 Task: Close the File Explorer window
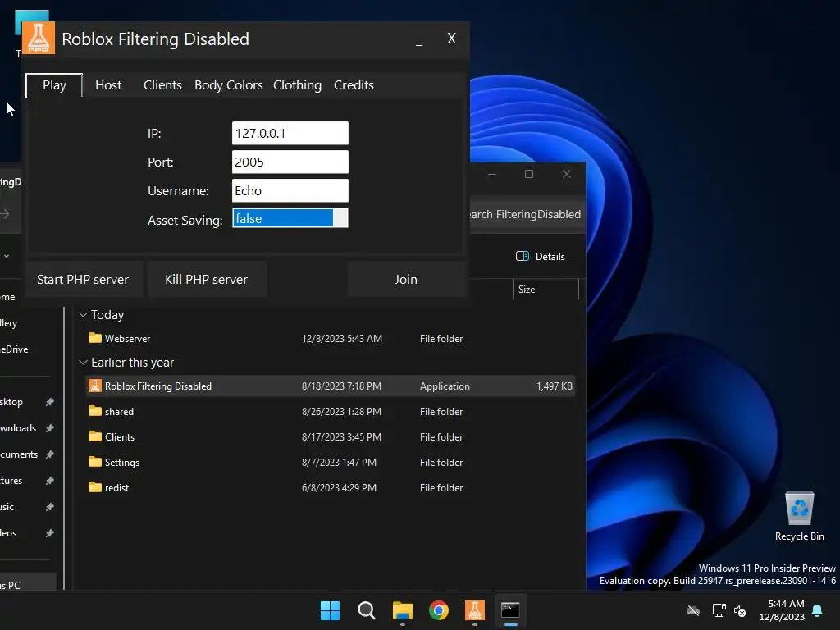coord(567,174)
